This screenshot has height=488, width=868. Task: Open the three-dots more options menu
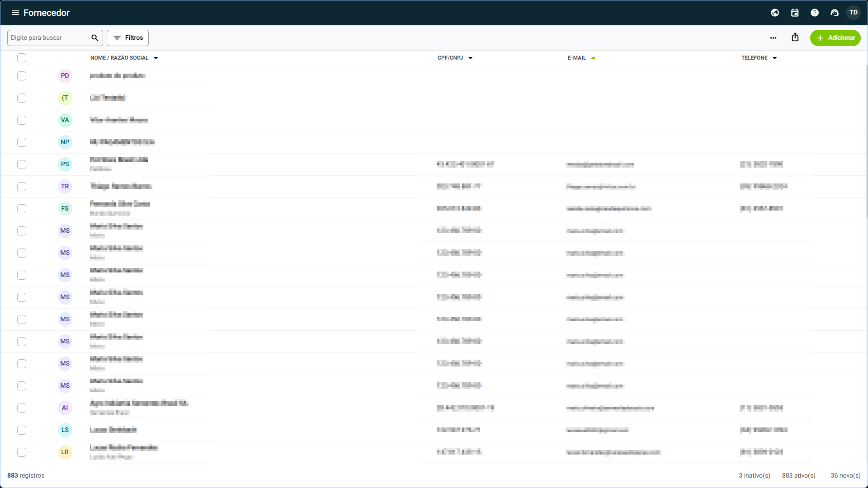point(773,38)
